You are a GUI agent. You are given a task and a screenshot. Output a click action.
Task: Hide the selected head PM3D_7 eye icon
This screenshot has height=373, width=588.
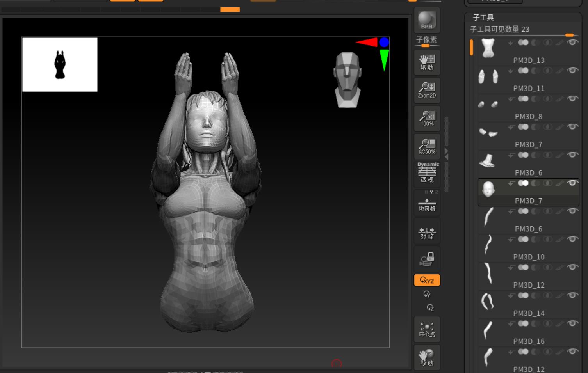[x=572, y=183]
